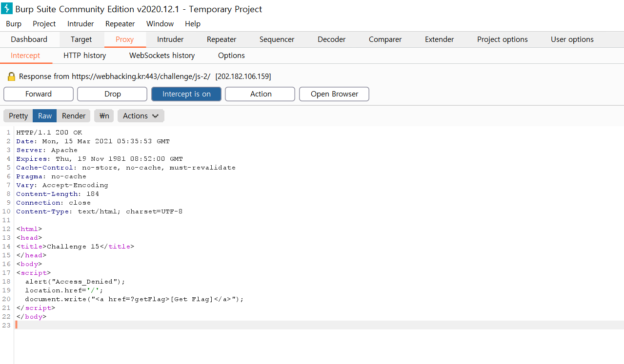Click the Cache-Control header line

pyautogui.click(x=126, y=168)
